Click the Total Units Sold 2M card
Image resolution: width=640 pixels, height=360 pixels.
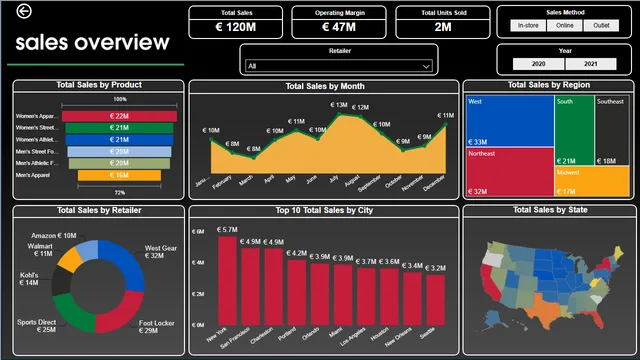(x=443, y=22)
